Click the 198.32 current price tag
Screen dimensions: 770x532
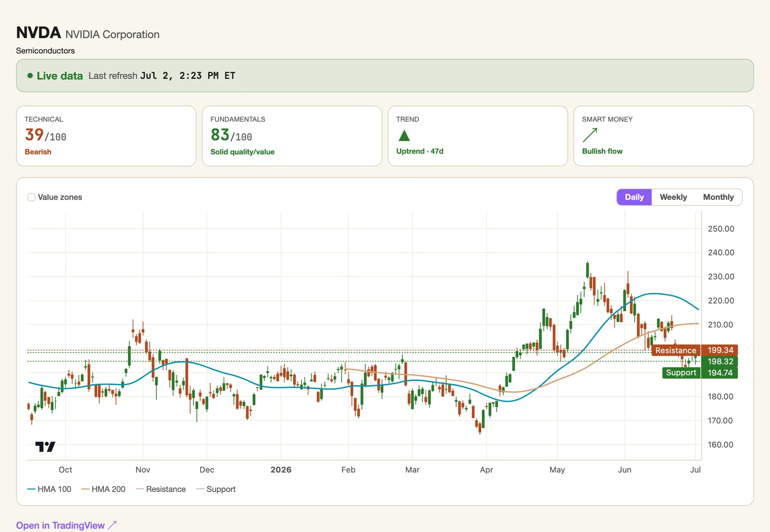coord(720,362)
